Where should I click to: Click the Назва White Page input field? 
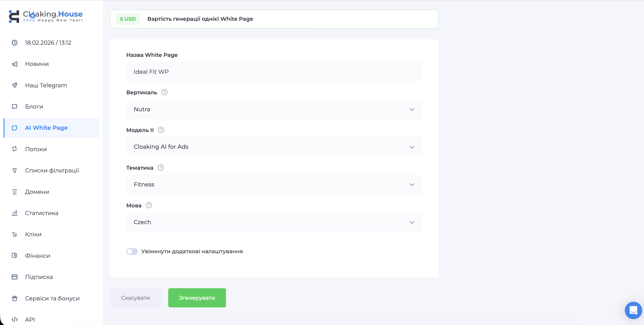click(x=274, y=72)
